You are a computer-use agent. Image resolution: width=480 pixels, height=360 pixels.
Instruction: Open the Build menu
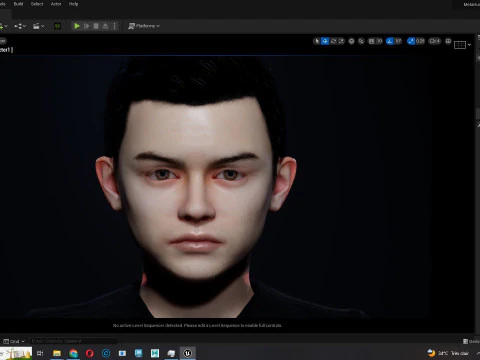18,4
